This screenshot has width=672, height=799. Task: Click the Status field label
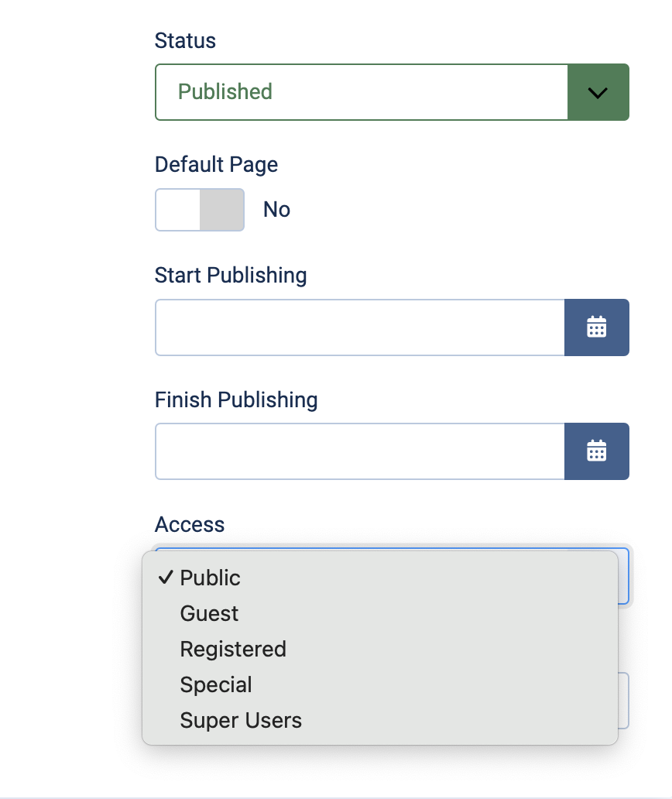click(x=185, y=40)
